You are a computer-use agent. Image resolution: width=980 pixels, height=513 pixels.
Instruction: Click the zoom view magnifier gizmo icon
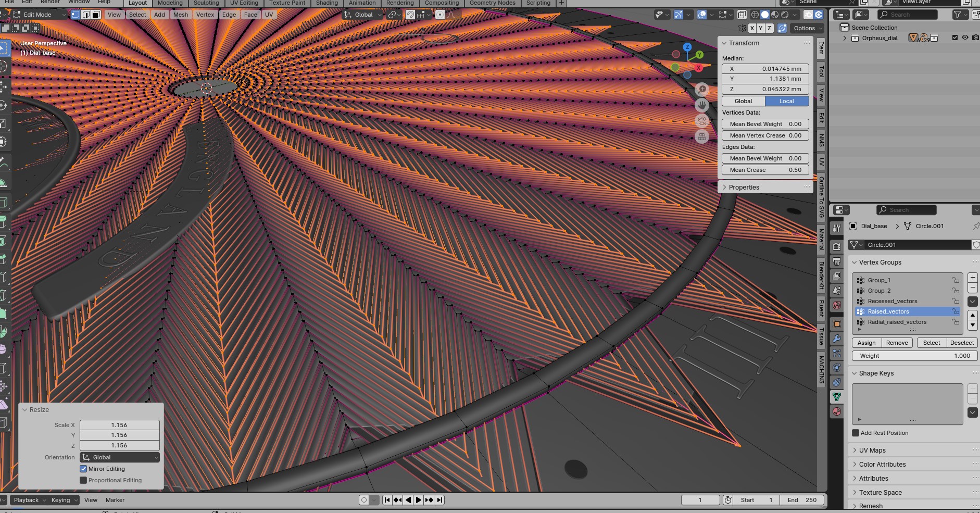click(702, 89)
